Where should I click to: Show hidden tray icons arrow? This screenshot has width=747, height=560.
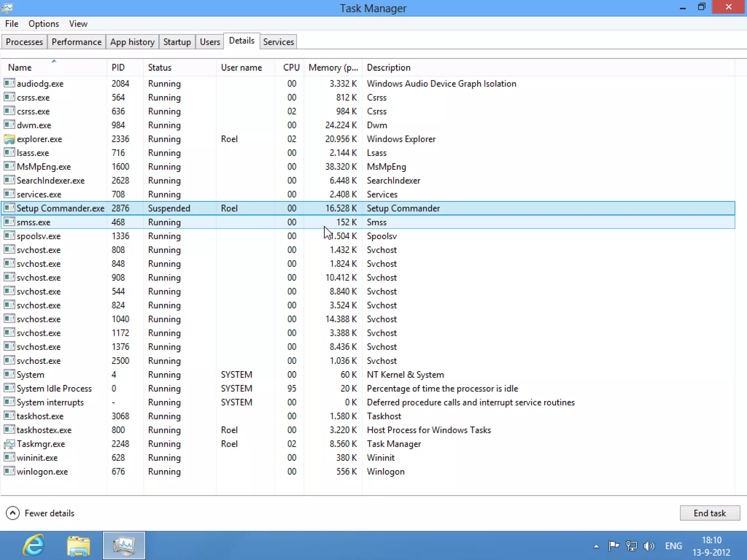pyautogui.click(x=596, y=546)
